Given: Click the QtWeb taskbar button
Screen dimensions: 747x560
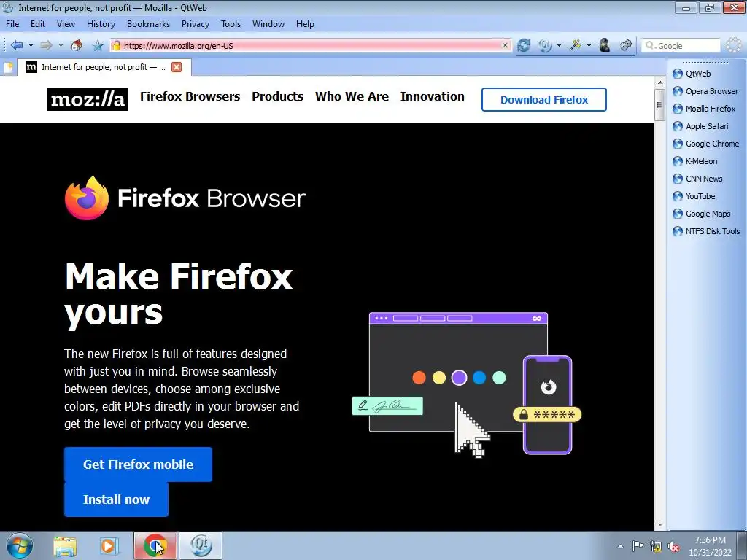Looking at the screenshot, I should [x=201, y=545].
